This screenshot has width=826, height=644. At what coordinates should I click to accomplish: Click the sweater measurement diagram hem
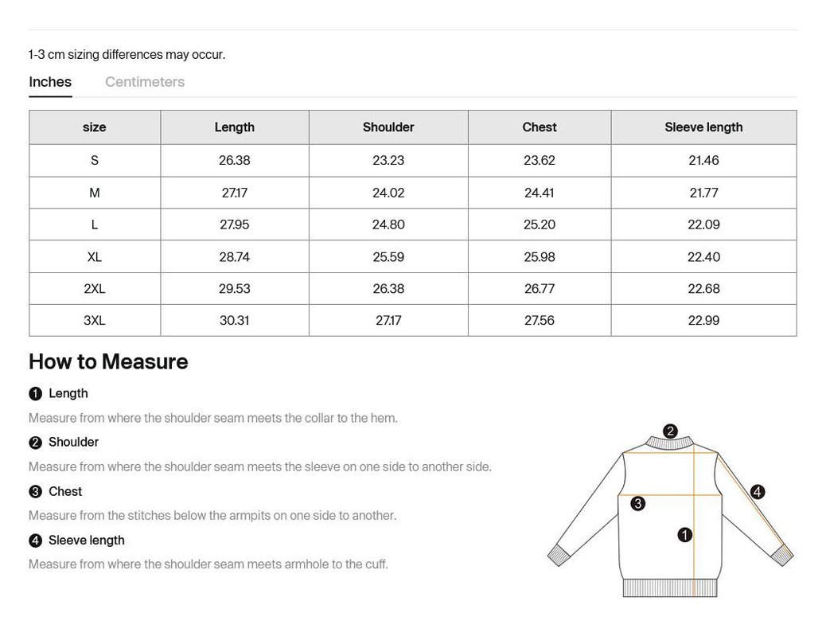tap(670, 588)
